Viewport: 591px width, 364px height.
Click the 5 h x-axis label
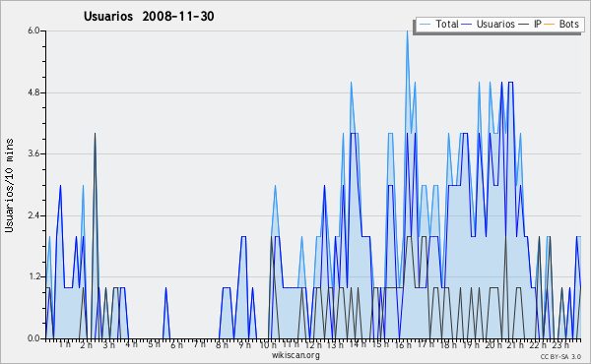[154, 344]
